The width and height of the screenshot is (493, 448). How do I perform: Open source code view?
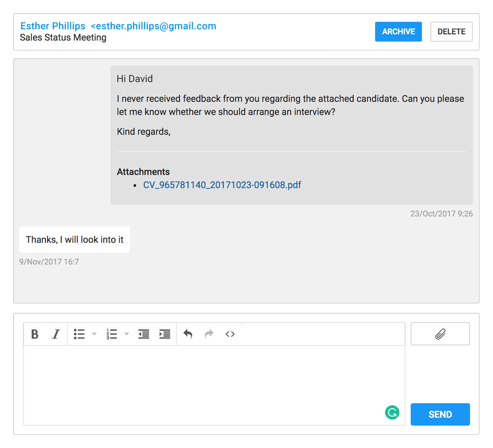pyautogui.click(x=230, y=334)
